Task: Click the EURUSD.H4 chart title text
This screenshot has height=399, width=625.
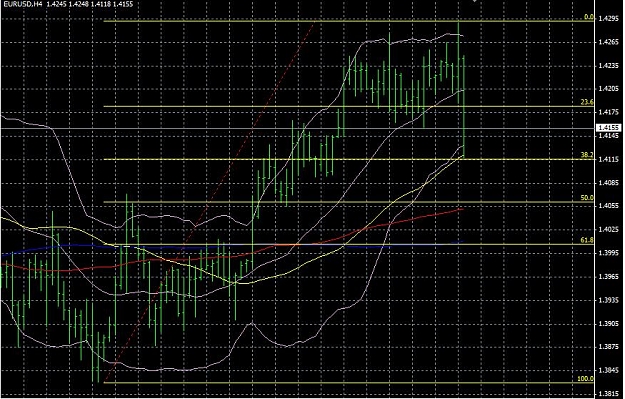Action: 22,4
